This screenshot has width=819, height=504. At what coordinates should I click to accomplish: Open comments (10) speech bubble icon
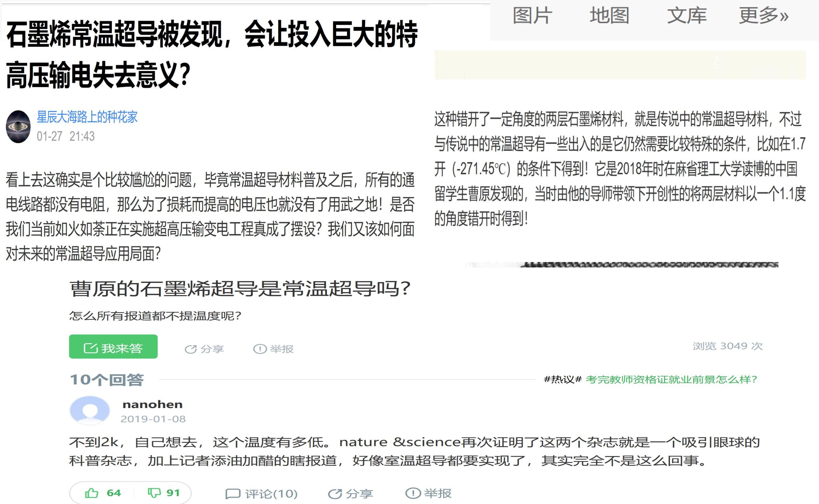tap(233, 494)
